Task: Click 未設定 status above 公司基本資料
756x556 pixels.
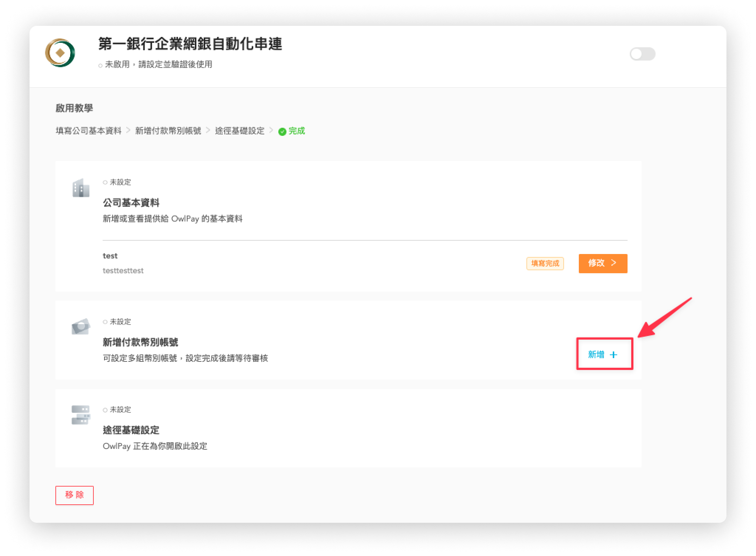Action: [x=120, y=182]
